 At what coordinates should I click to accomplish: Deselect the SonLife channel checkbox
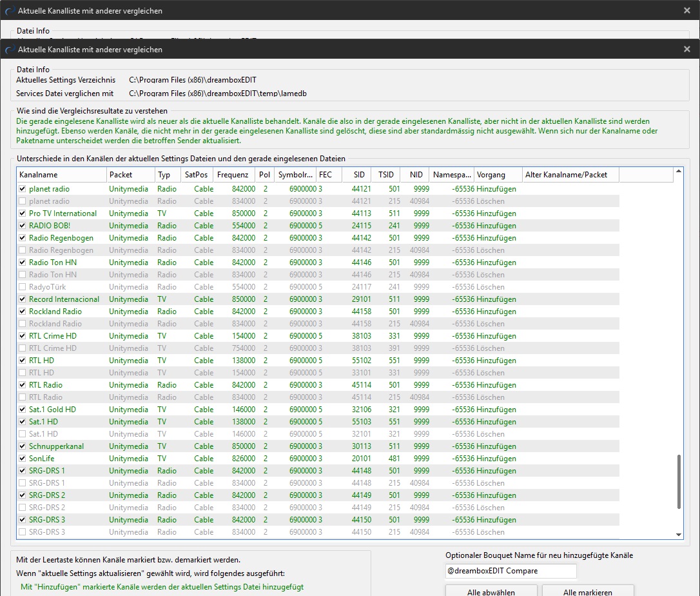[x=23, y=459]
